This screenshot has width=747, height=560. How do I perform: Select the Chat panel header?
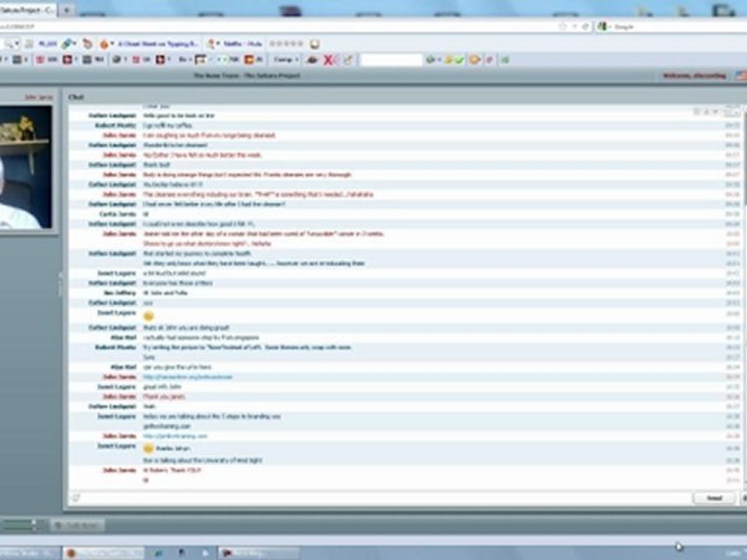point(76,97)
